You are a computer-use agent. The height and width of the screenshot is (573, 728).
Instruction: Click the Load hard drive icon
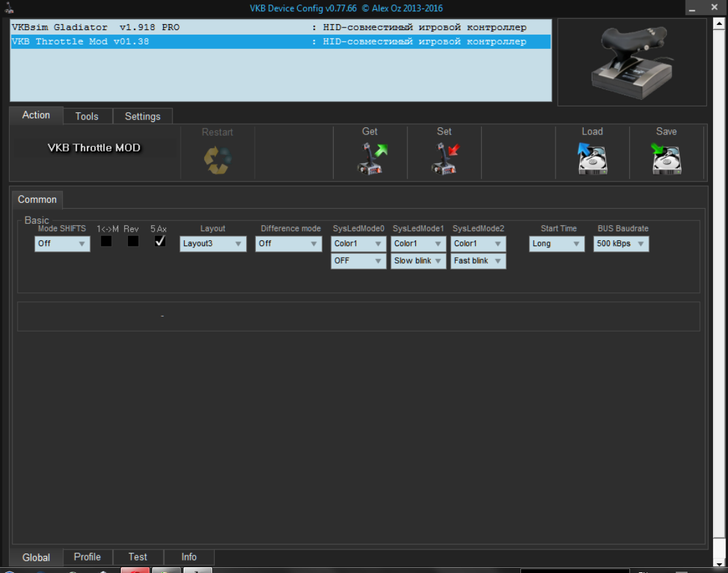(592, 159)
